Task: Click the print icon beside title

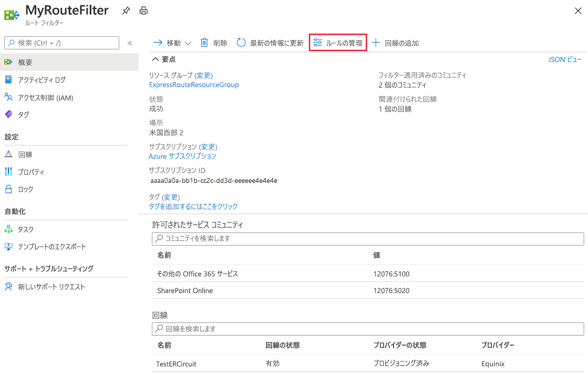Action: tap(143, 10)
